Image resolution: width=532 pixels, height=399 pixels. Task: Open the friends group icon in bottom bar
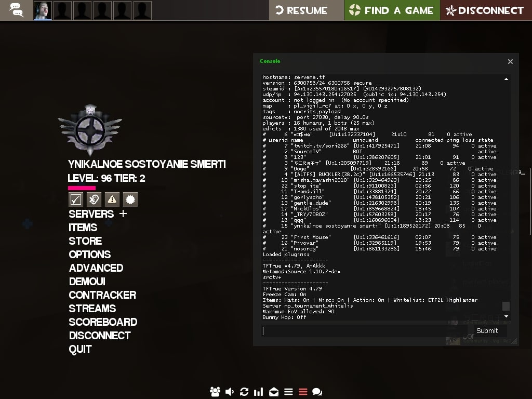coord(215,392)
